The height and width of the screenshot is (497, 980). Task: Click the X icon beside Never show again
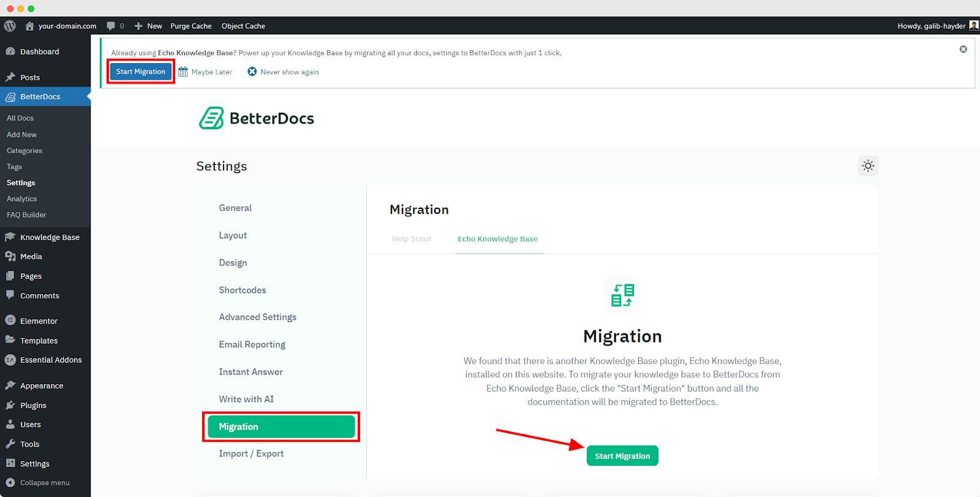point(252,72)
